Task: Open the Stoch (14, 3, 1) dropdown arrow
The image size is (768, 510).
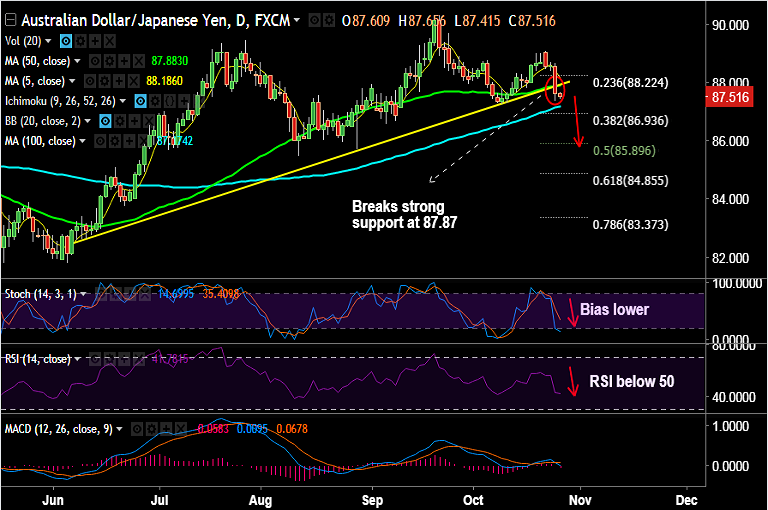Action: point(83,294)
